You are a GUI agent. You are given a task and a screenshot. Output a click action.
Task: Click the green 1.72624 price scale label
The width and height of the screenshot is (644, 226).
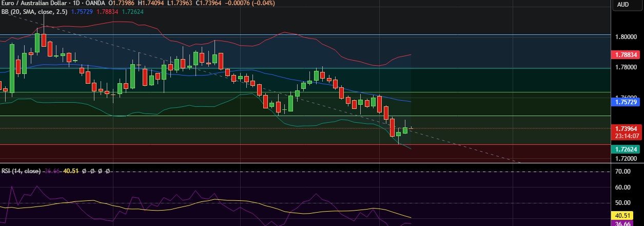pos(625,148)
